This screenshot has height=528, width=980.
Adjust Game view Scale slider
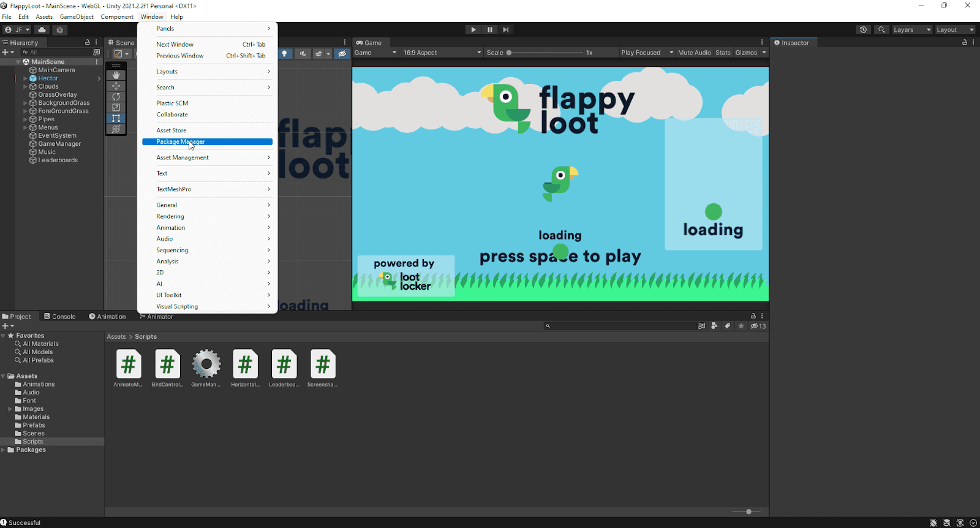click(x=545, y=53)
